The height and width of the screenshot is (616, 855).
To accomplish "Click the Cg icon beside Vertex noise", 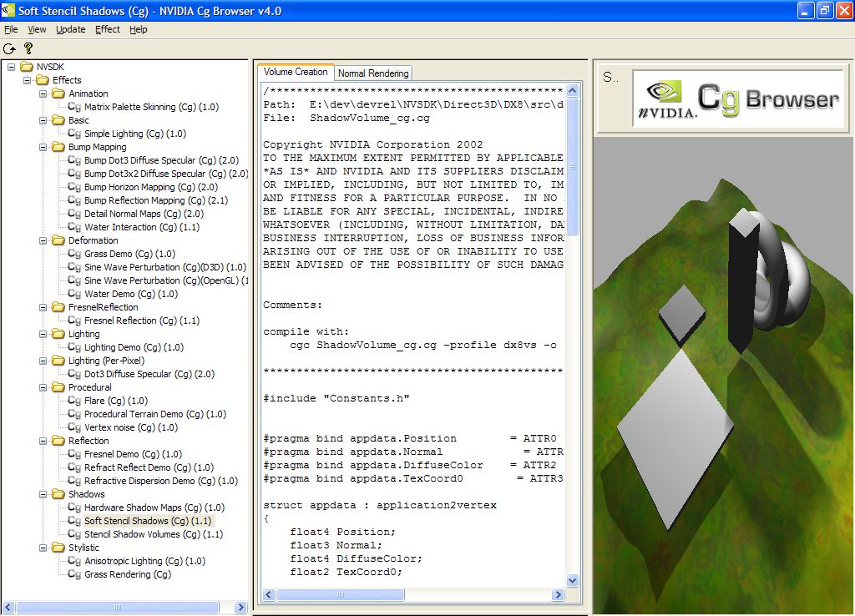I will (x=74, y=427).
